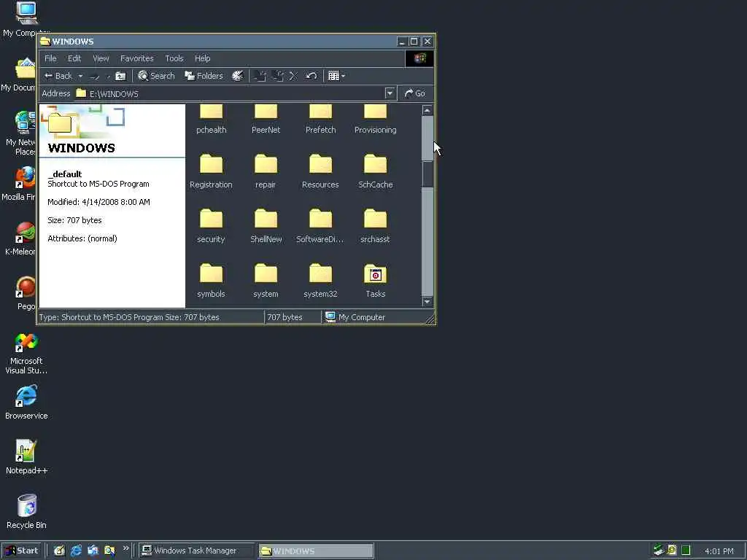Select the Recycle Bin desktop icon
The height and width of the screenshot is (560, 747).
tap(26, 512)
